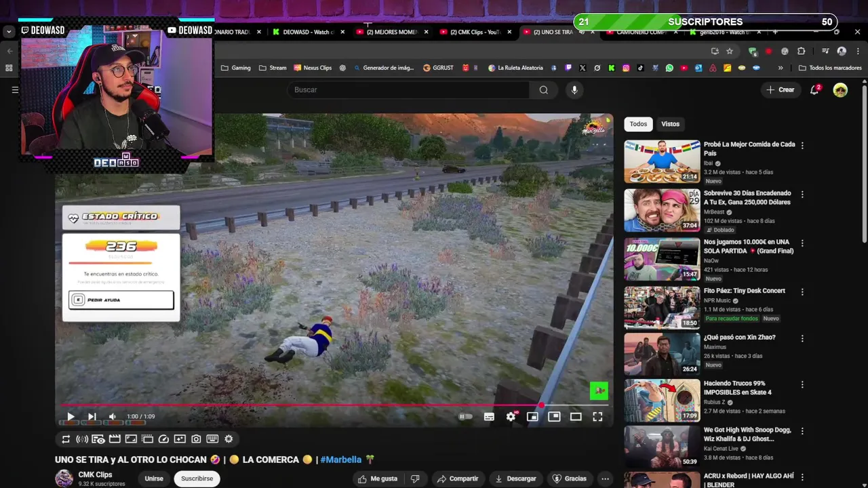
Task: Click the red progress scrubber handle
Action: point(541,405)
